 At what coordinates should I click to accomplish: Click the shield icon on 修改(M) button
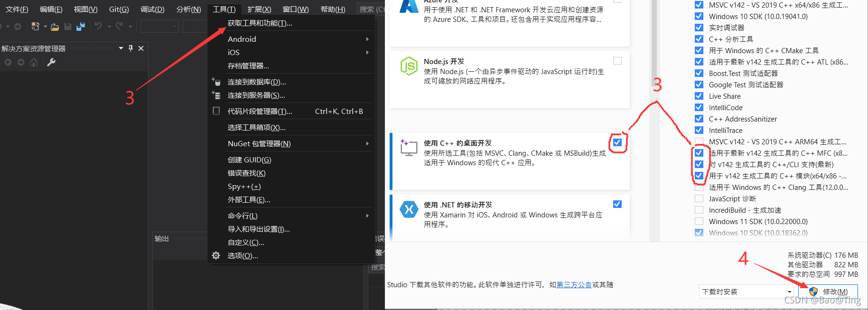click(x=813, y=291)
